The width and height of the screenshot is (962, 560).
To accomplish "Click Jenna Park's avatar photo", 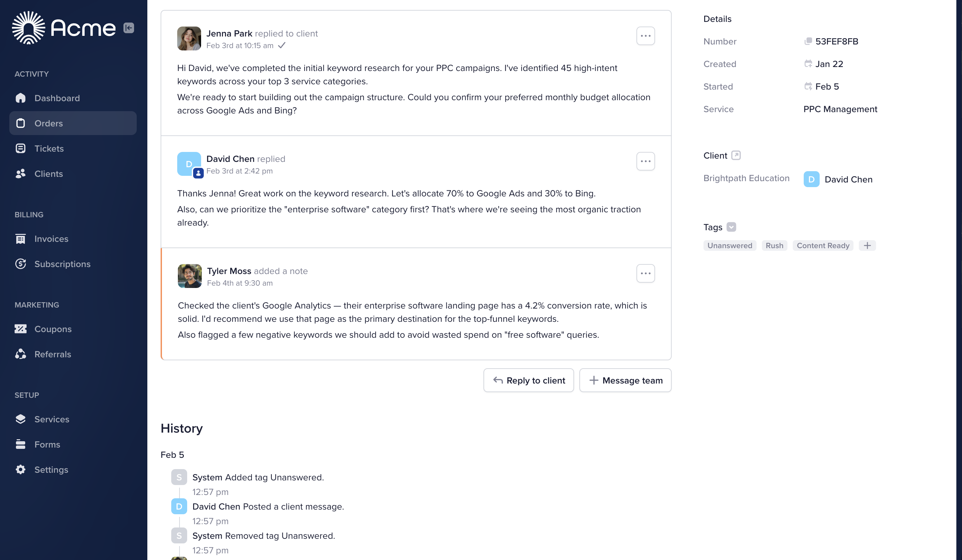I will (x=189, y=38).
